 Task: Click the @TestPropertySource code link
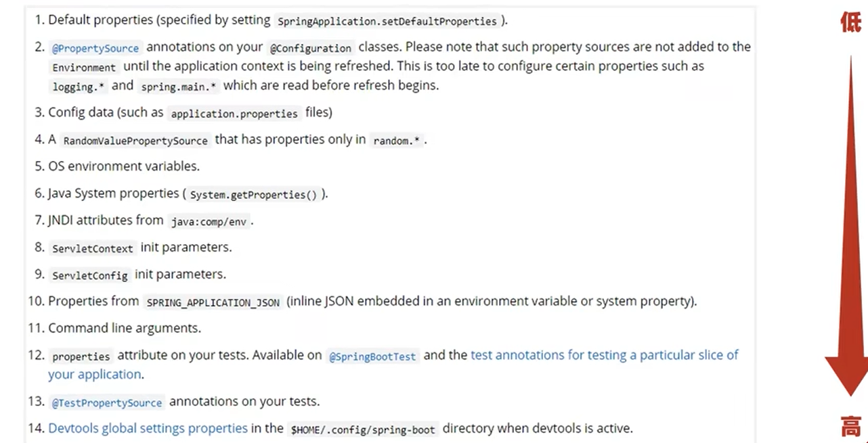click(107, 402)
